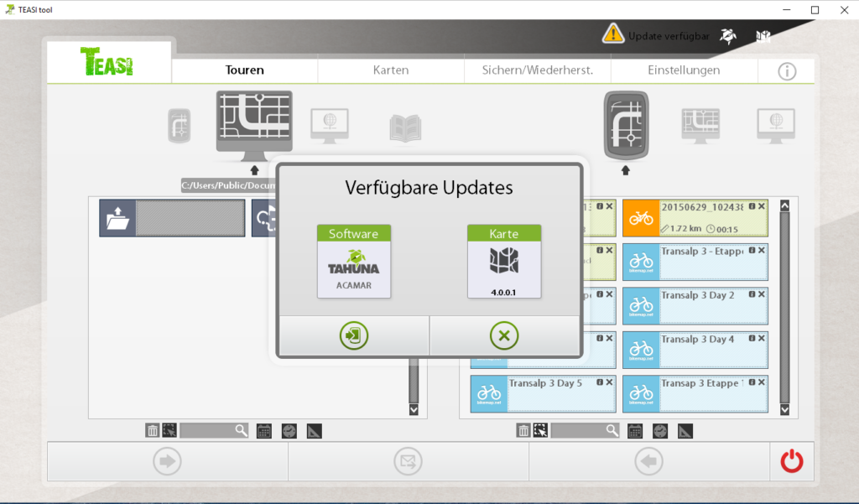Select the Transalp 3 Day 5 tour
Image resolution: width=859 pixels, height=504 pixels.
(x=543, y=393)
